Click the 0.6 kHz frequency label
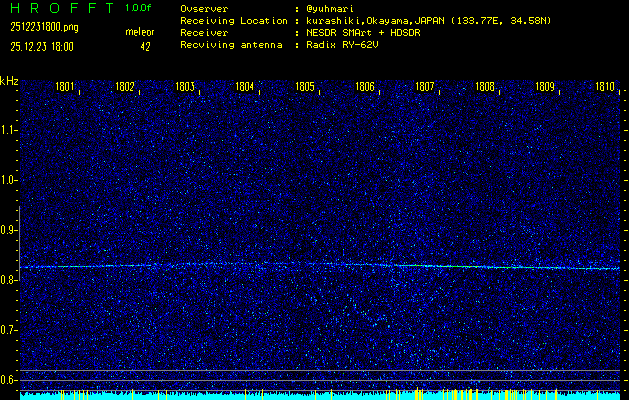This screenshot has height=400, width=629. pos(9,380)
